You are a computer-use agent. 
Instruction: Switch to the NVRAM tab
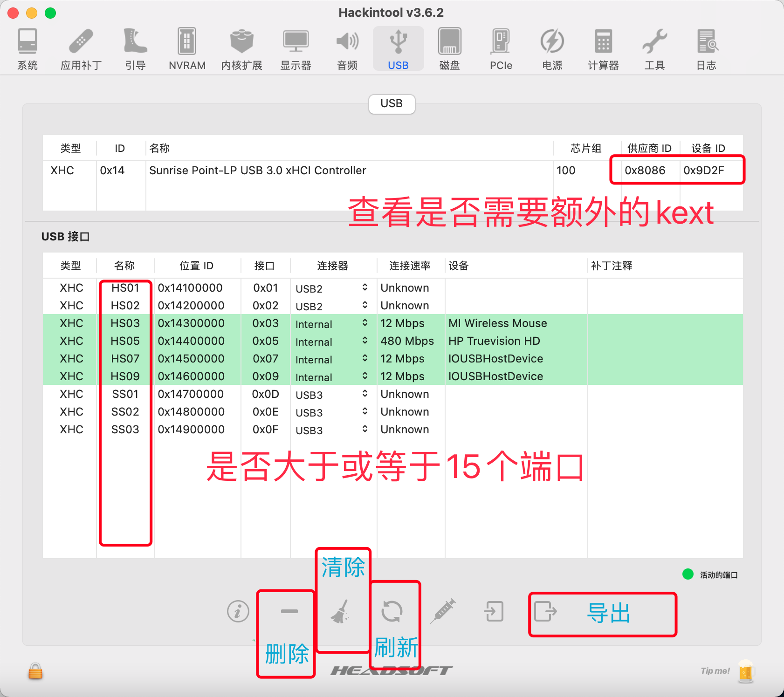click(x=187, y=49)
